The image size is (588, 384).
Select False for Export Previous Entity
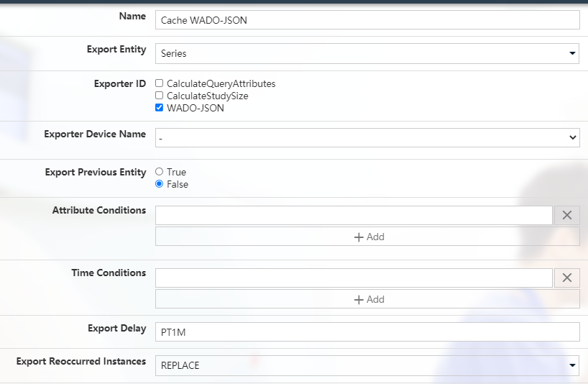pyautogui.click(x=159, y=184)
